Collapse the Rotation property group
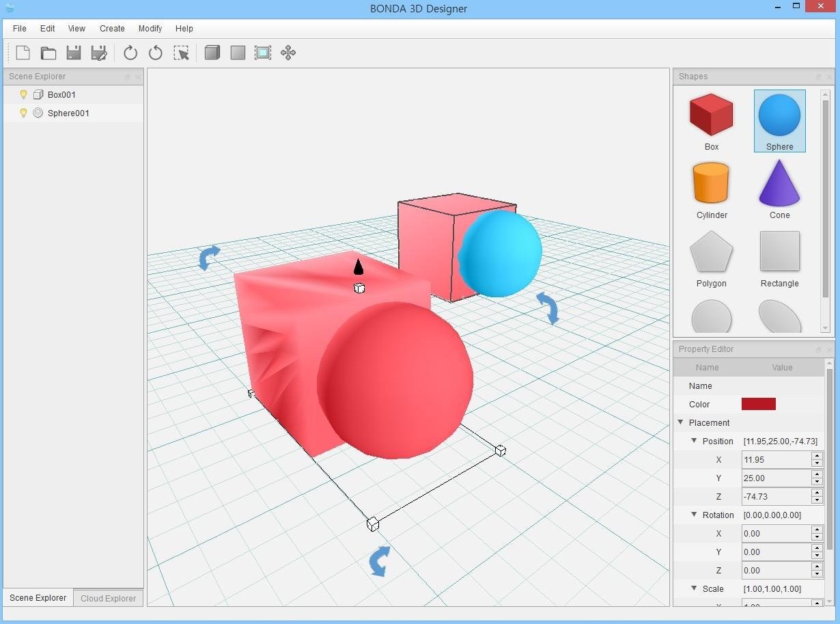 (x=694, y=515)
